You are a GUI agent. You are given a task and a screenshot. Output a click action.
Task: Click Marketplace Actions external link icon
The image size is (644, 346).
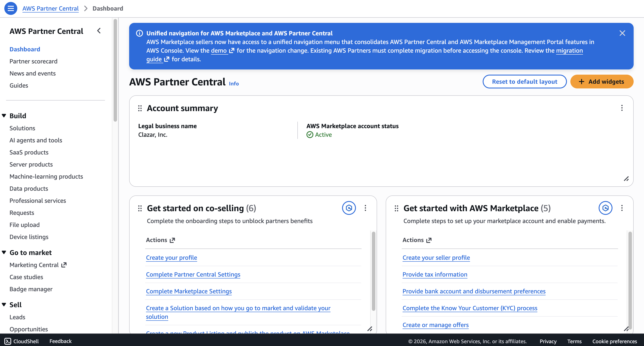click(429, 240)
